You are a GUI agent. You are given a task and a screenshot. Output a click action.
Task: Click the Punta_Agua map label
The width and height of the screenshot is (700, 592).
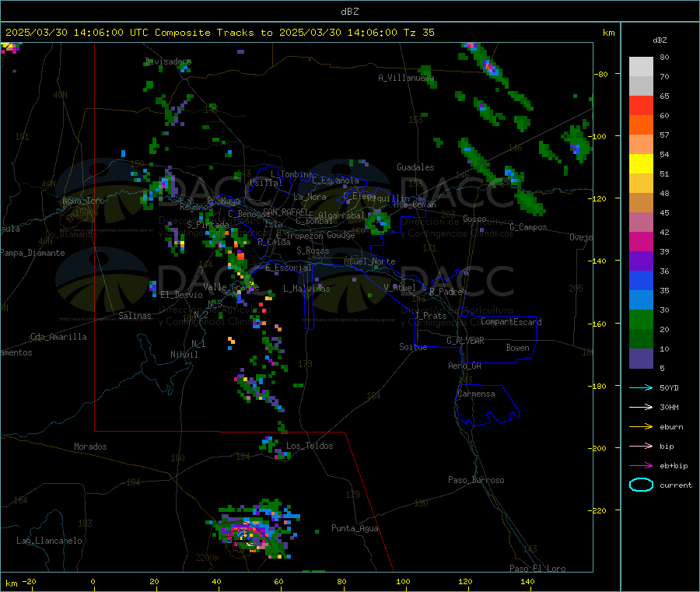click(355, 528)
